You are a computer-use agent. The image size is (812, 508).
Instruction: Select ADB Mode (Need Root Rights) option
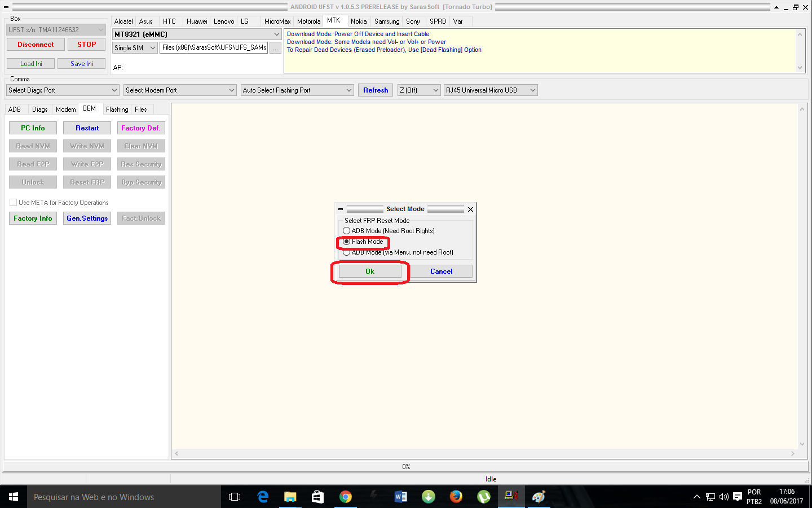[346, 231]
